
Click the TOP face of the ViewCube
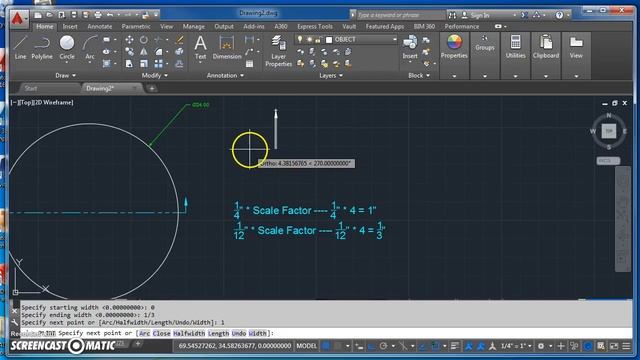coord(609,131)
